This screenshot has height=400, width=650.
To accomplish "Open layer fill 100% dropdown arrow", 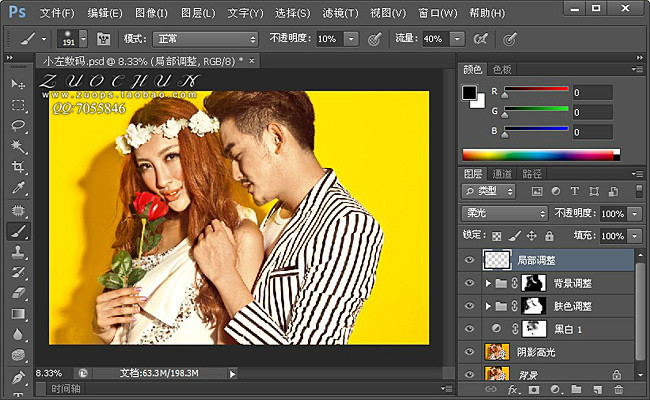I will pos(634,236).
